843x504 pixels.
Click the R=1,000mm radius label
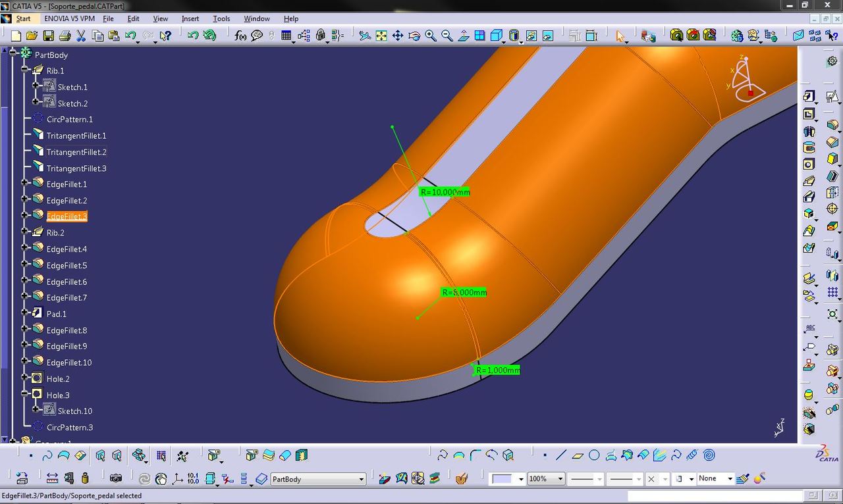497,370
